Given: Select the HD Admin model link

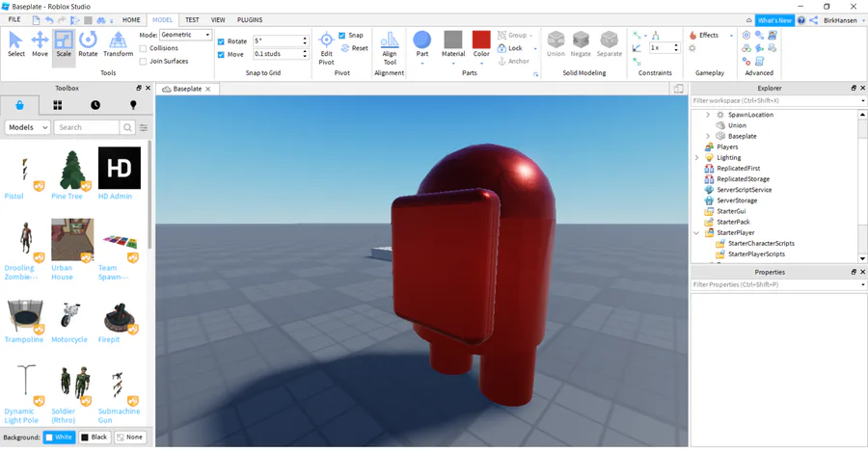Looking at the screenshot, I should (115, 197).
